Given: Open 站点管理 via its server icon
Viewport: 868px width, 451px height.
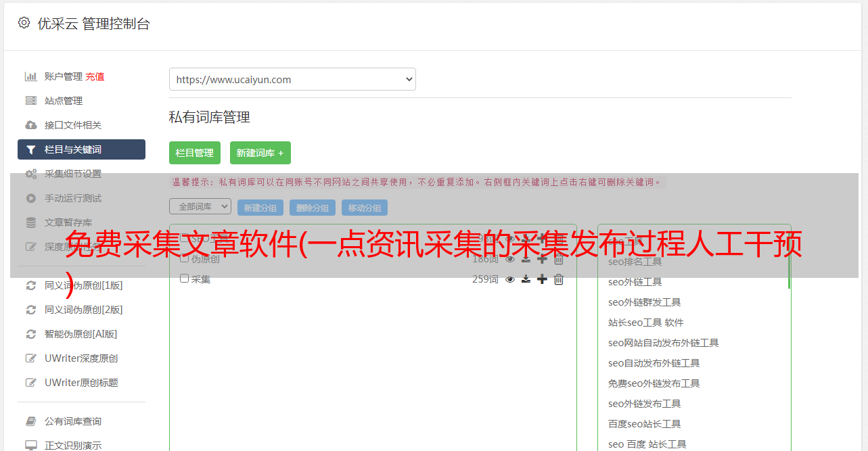Looking at the screenshot, I should 30,101.
